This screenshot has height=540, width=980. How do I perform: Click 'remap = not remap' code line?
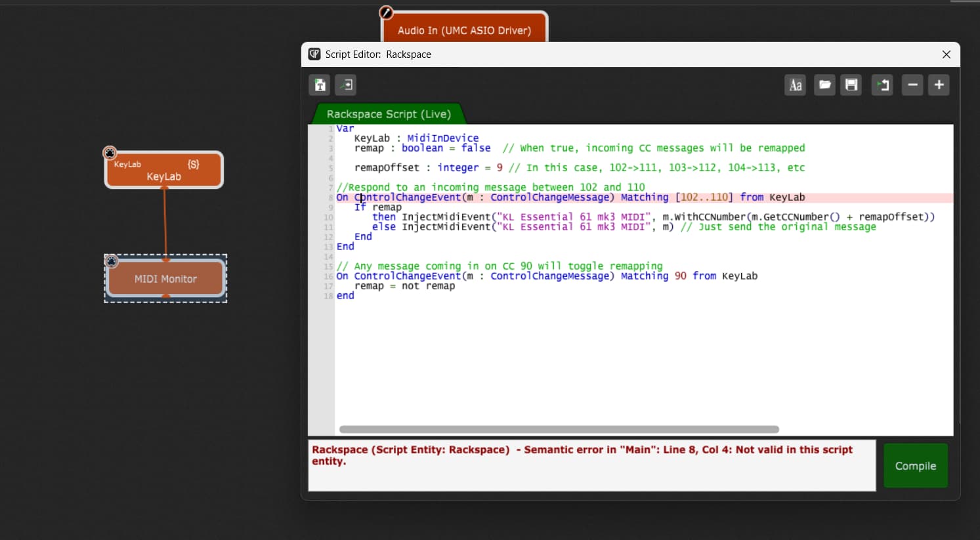[404, 286]
